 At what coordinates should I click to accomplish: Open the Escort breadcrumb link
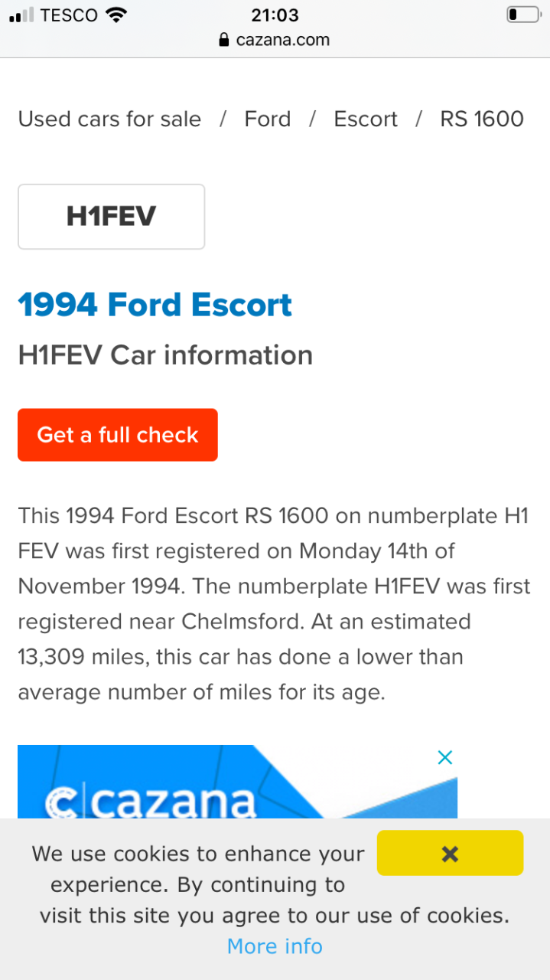pyautogui.click(x=366, y=119)
